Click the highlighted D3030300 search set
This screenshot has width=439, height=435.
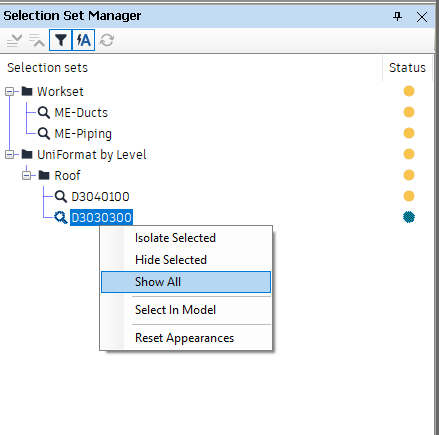(x=101, y=218)
